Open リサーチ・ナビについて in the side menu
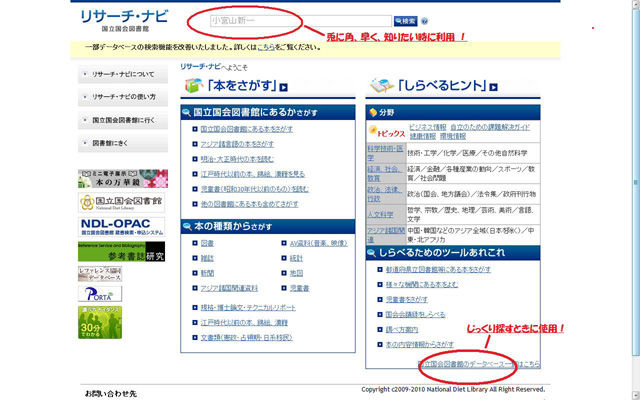This screenshot has height=400, width=640. point(123,74)
